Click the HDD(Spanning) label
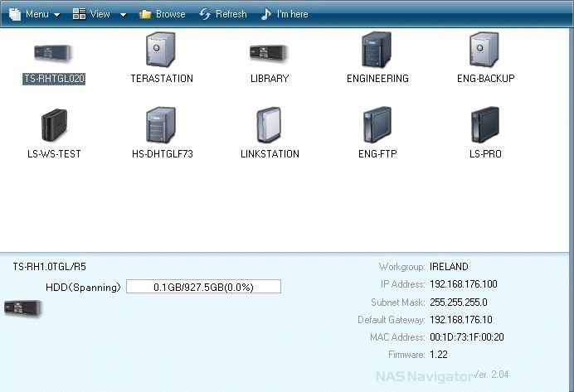This screenshot has width=574, height=392. pyautogui.click(x=83, y=288)
